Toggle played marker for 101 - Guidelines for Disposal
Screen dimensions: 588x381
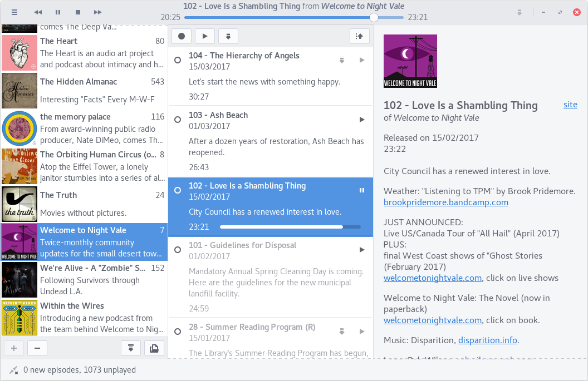(x=178, y=250)
